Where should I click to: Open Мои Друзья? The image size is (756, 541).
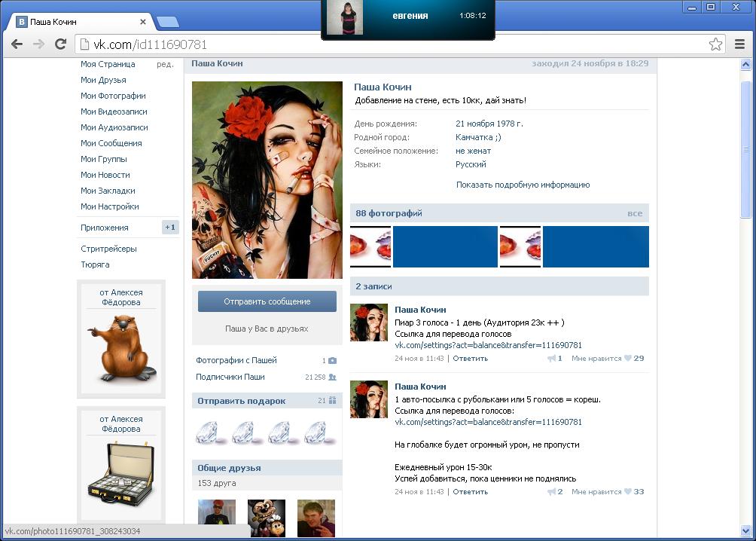(x=103, y=80)
